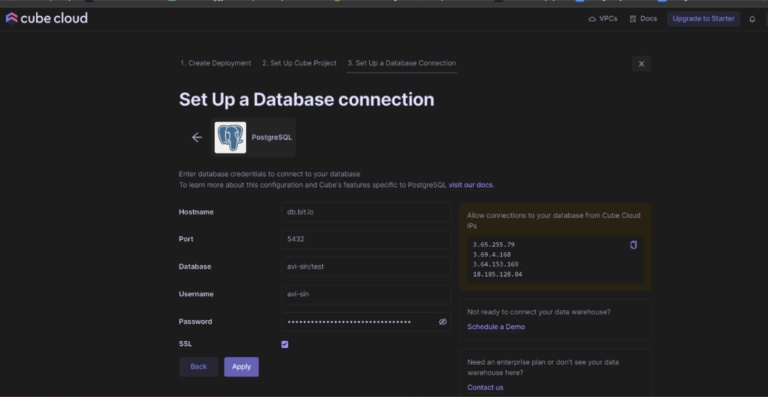Click the Database input field

click(366, 267)
